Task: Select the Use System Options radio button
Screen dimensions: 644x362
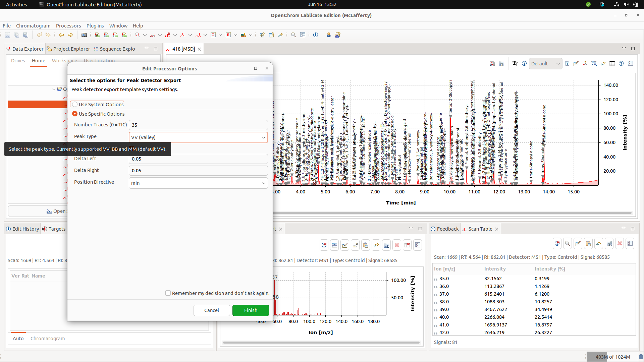Action: [x=74, y=104]
